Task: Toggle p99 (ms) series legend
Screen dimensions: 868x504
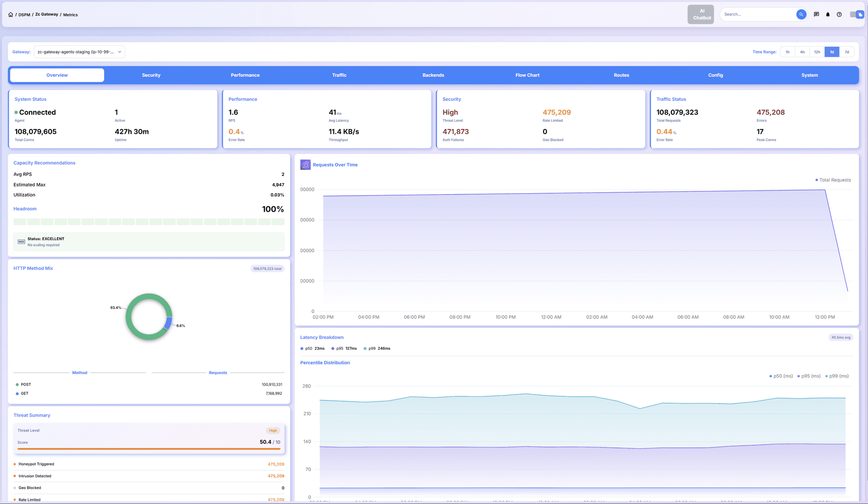Action: pyautogui.click(x=837, y=376)
